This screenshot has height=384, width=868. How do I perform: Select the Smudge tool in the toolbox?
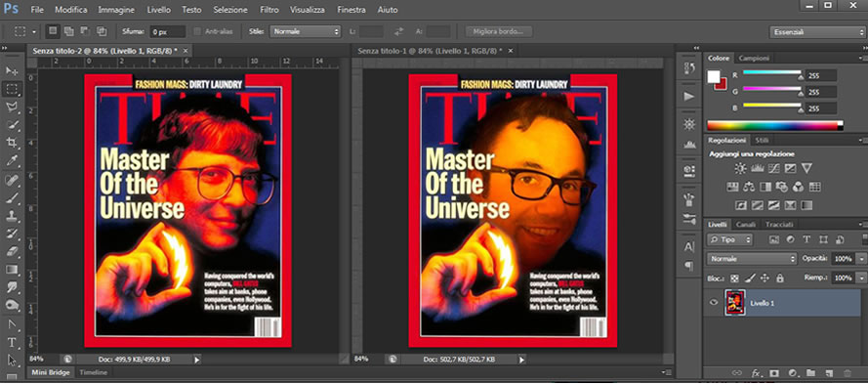click(12, 287)
